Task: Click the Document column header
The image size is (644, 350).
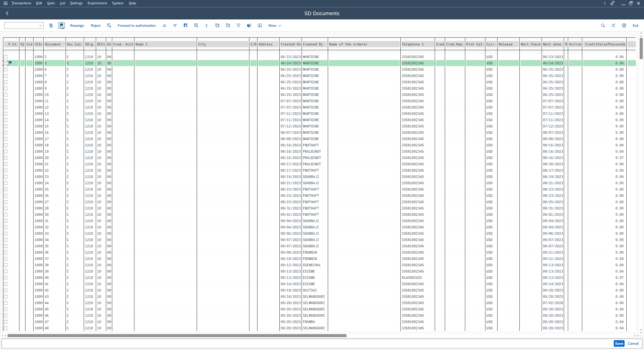Action: pos(54,44)
